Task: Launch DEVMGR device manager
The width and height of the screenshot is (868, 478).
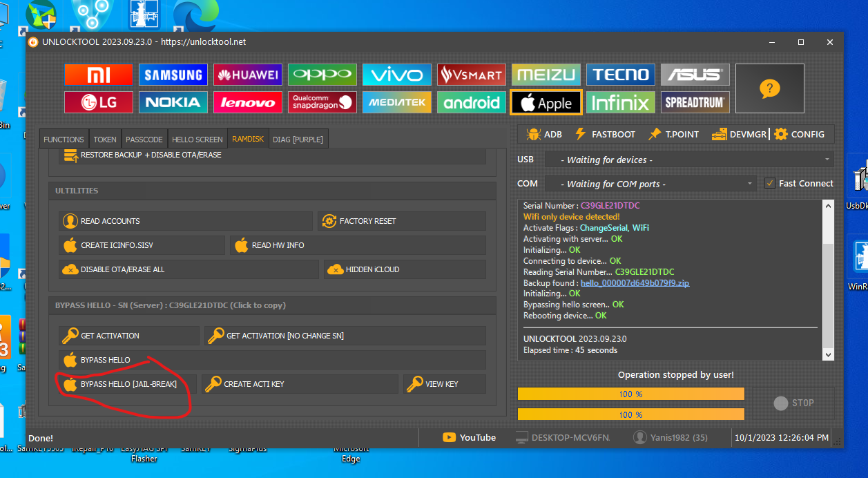Action: pos(739,134)
